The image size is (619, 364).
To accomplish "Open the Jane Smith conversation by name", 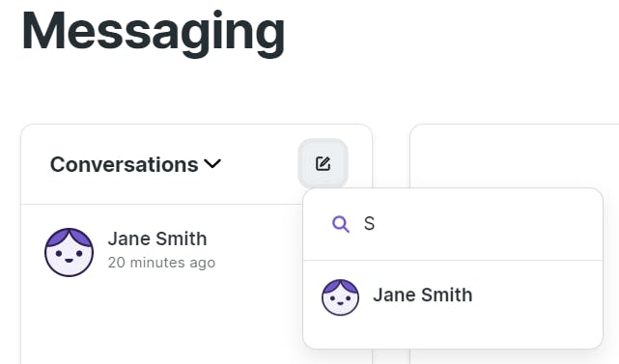I will tap(157, 238).
